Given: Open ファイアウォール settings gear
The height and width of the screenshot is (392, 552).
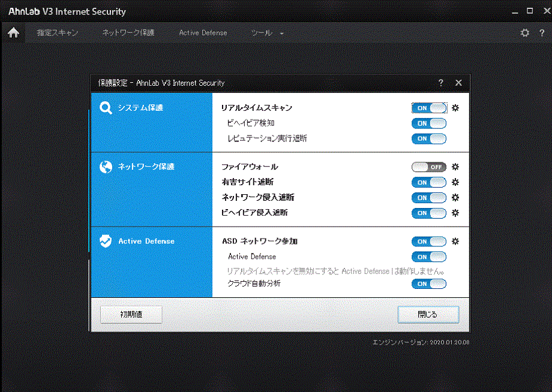Looking at the screenshot, I should coord(455,167).
